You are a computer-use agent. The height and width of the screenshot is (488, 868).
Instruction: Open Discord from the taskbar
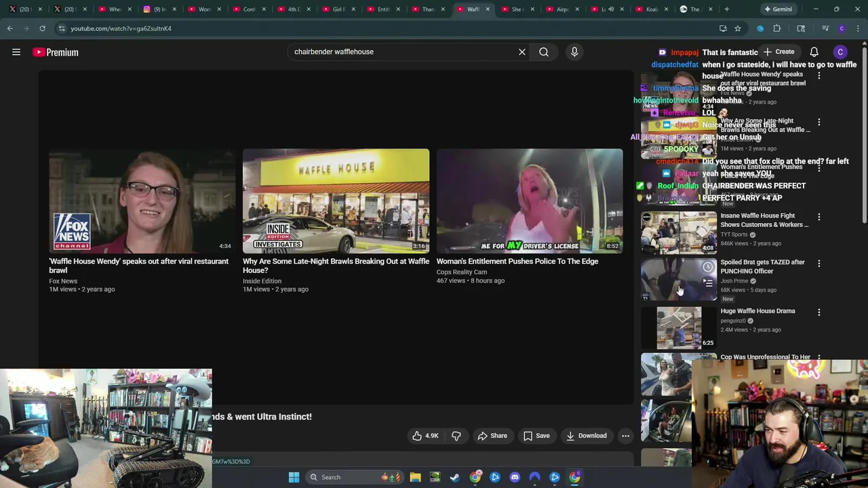(x=515, y=477)
